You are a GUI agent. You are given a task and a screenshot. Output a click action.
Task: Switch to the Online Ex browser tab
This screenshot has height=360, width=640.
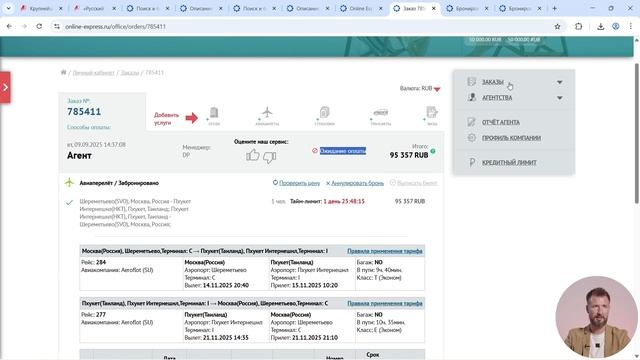361,8
